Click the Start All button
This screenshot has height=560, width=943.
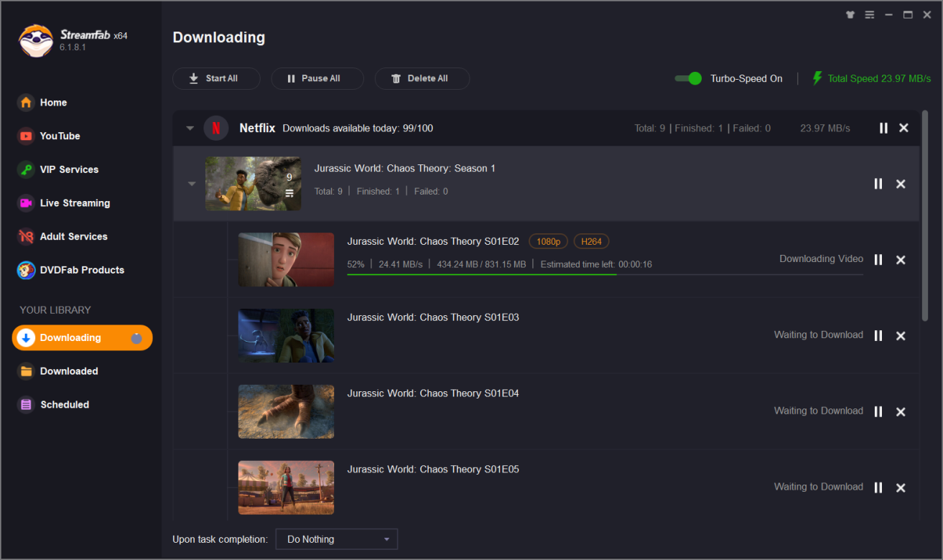pos(216,78)
